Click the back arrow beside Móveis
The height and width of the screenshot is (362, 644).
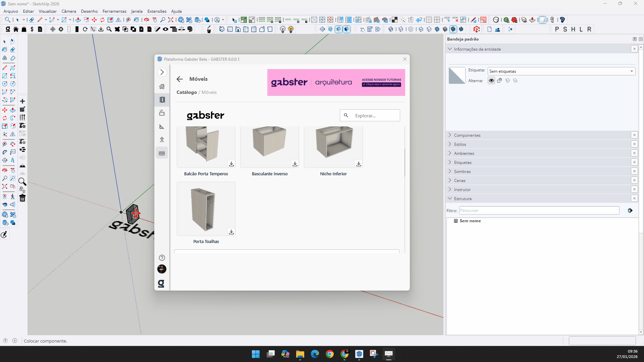180,79
